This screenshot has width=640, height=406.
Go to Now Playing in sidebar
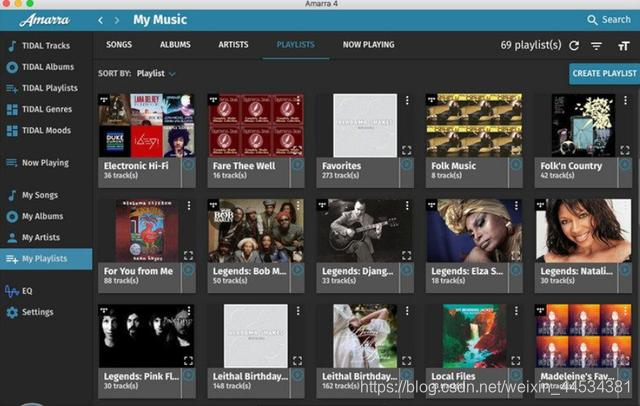[x=38, y=163]
